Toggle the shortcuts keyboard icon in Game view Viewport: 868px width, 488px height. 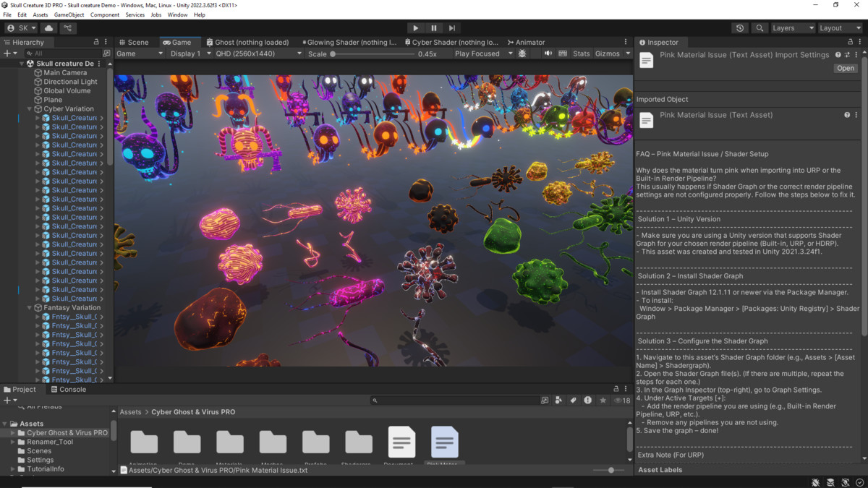pyautogui.click(x=563, y=53)
